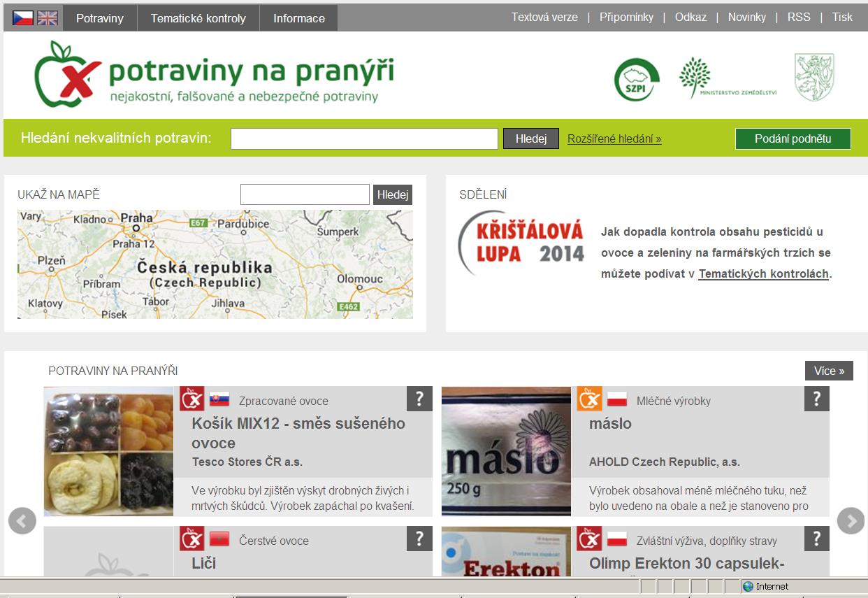Click Hledej button in Ukaž na mapě panel
Viewport: 868px width, 598px height.
point(393,194)
